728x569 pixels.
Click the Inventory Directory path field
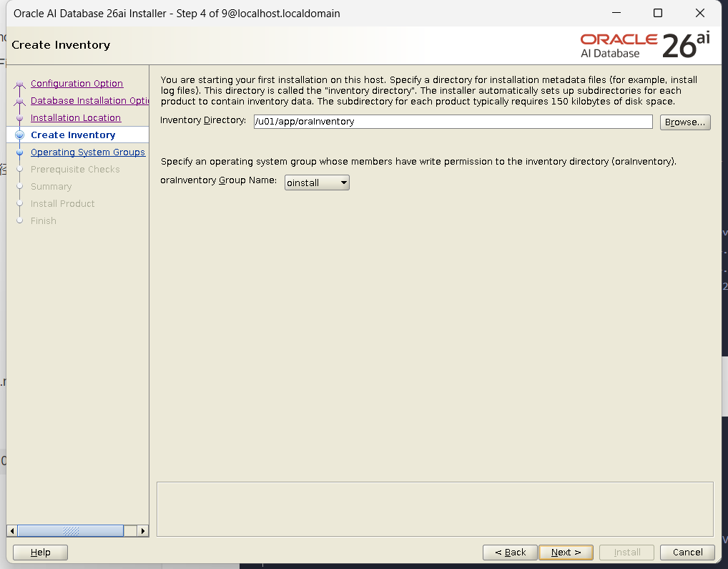click(x=453, y=122)
